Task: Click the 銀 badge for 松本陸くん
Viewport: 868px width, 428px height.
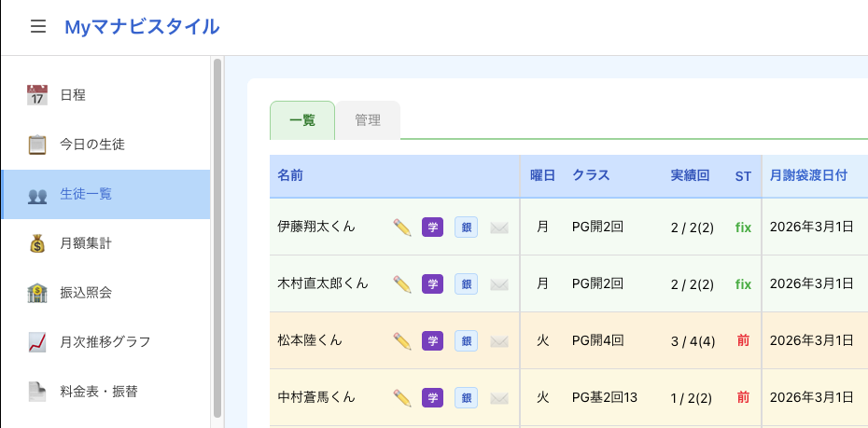Action: tap(466, 340)
